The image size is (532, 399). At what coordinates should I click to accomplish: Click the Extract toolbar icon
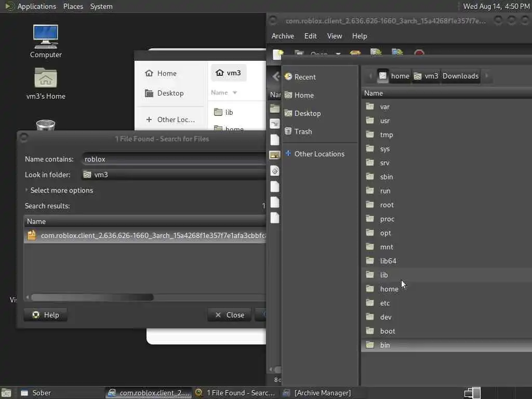(355, 52)
